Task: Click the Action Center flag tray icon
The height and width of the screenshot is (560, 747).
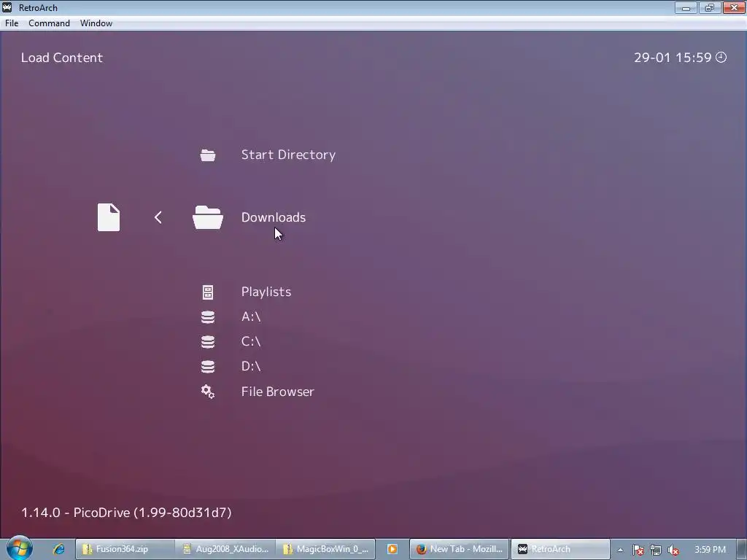Action: 638,550
